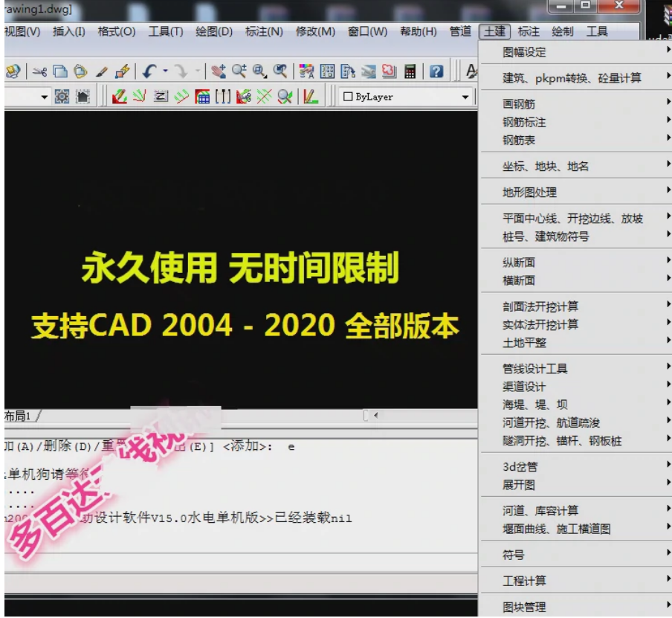Image resolution: width=672 pixels, height=618 pixels.
Task: Choose 平面中心线、开挖边线、放坡 entry
Action: [x=575, y=219]
